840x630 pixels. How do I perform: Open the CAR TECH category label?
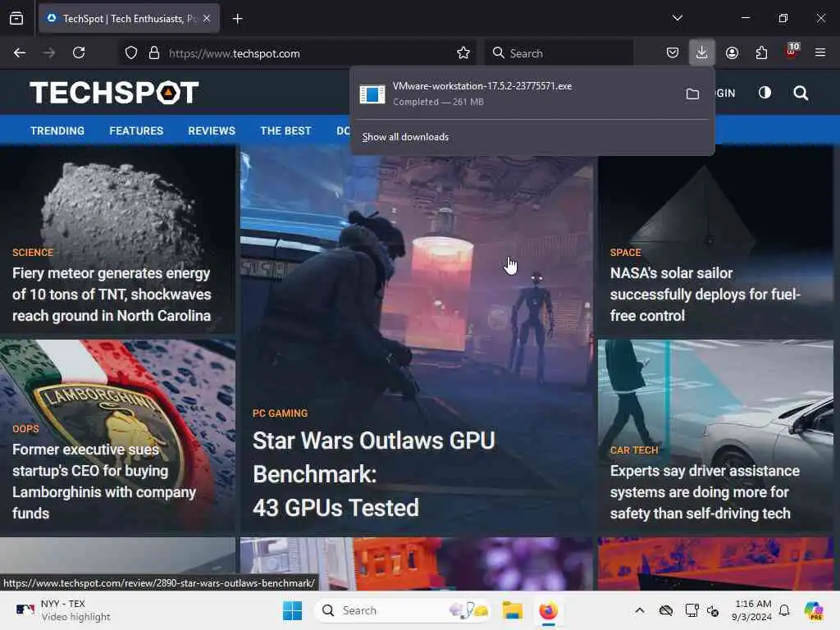tap(634, 450)
